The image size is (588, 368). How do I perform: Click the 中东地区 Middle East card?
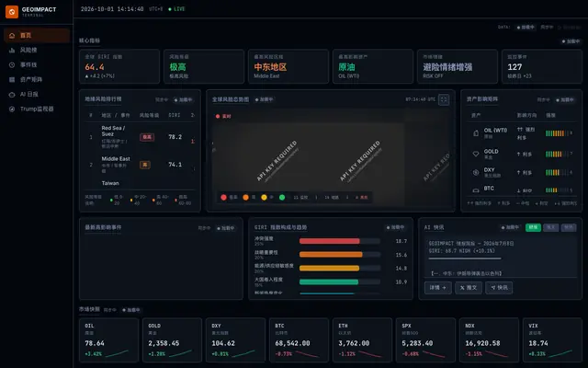[288, 66]
